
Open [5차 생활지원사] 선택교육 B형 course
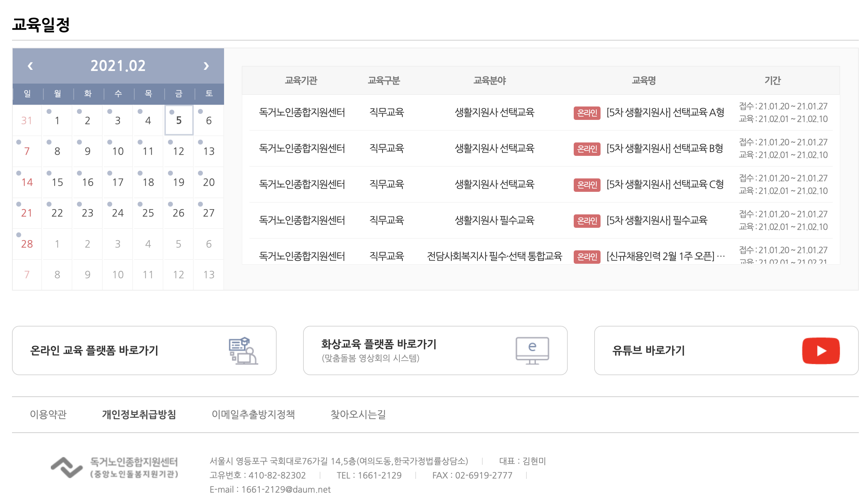pyautogui.click(x=665, y=148)
